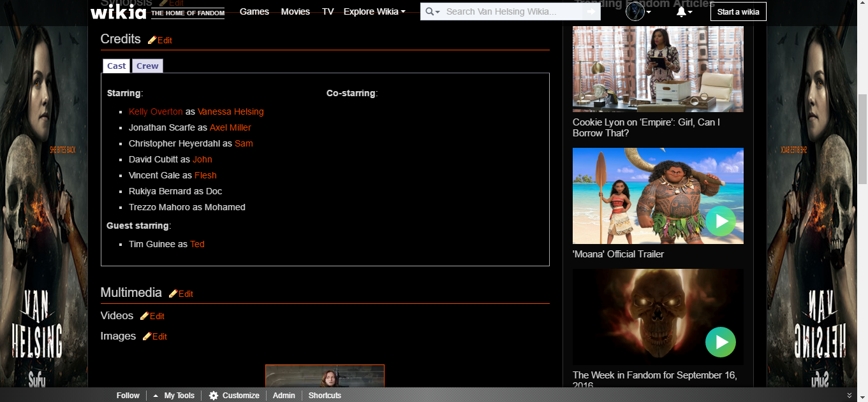Click the Customize gear icon
This screenshot has height=402, width=868.
tap(214, 396)
